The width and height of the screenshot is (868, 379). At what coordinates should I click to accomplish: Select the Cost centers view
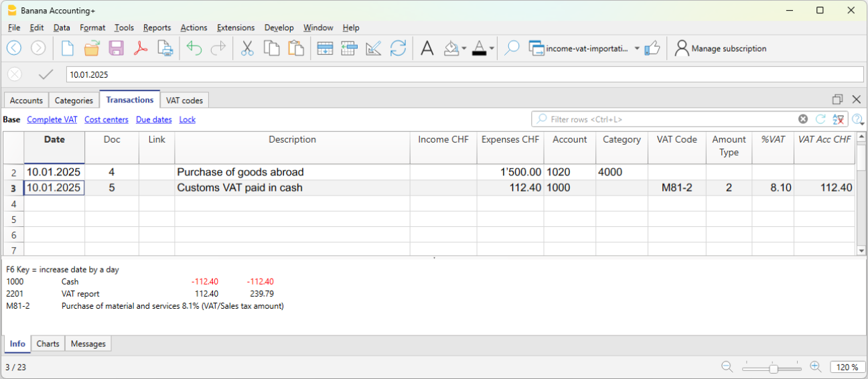click(106, 120)
